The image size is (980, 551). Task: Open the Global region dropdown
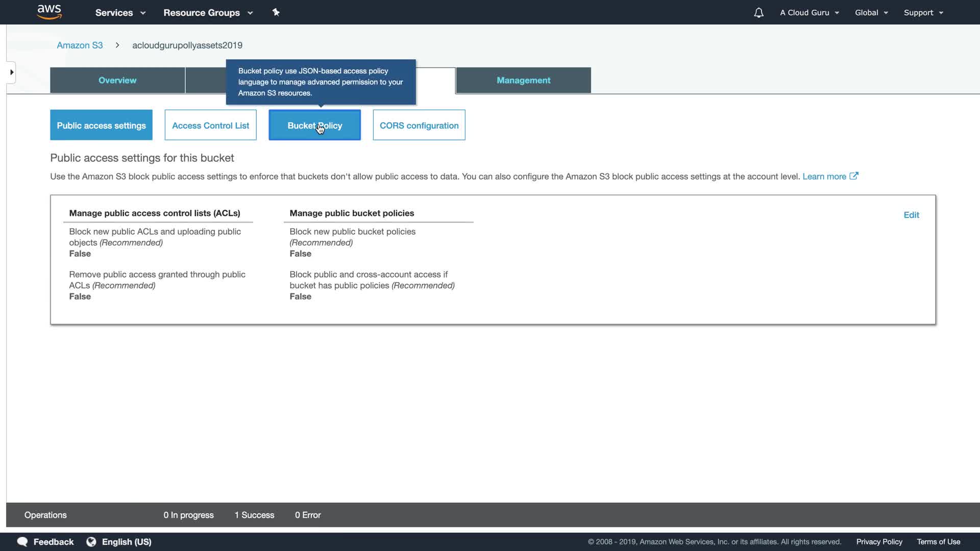coord(871,13)
